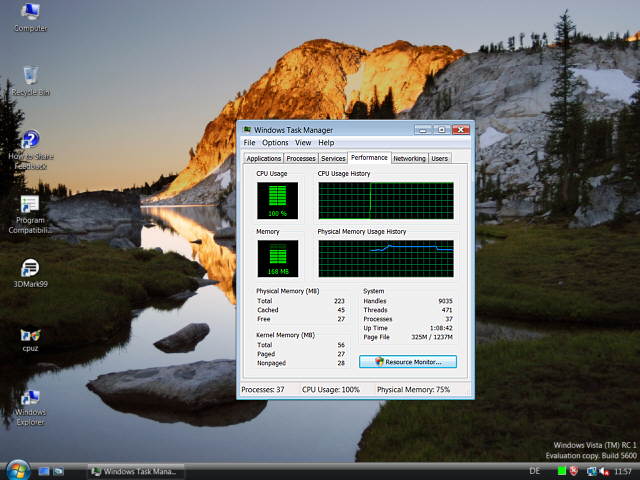Image resolution: width=640 pixels, height=480 pixels.
Task: Switch to the Users tab
Action: (x=440, y=158)
